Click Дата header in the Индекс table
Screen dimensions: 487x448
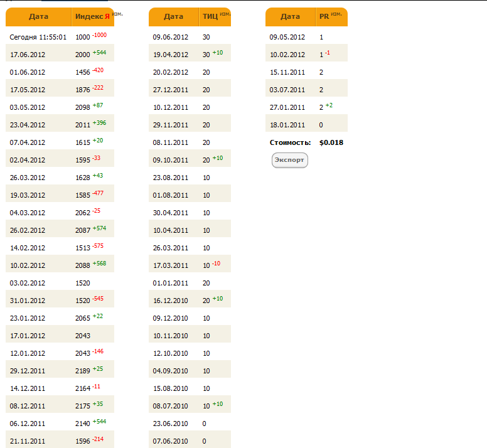coord(38,16)
